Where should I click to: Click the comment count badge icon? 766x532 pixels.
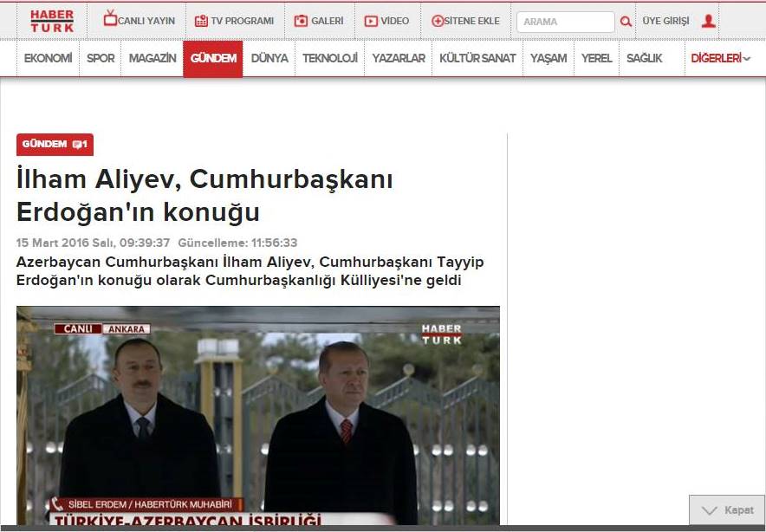pyautogui.click(x=80, y=145)
